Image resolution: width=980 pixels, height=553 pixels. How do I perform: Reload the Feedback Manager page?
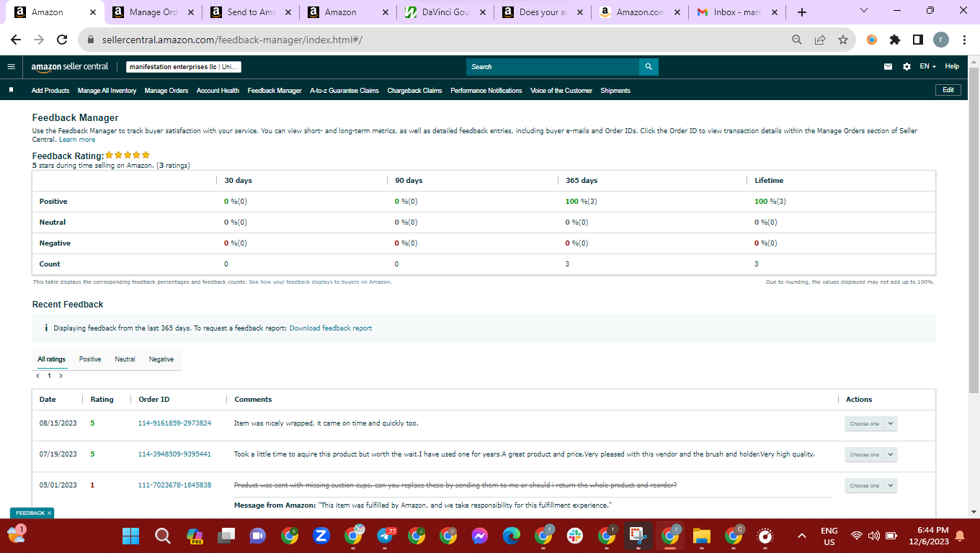[62, 40]
